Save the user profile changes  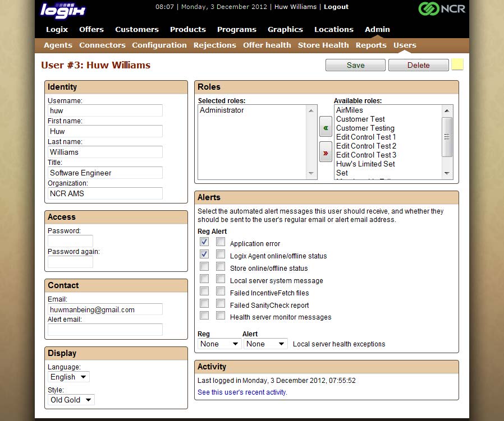coord(355,65)
